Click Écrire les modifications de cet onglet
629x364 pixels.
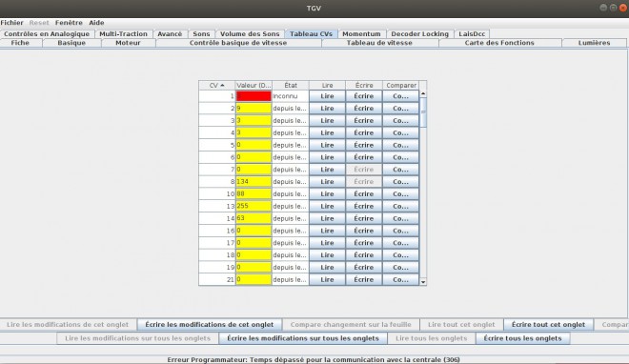point(210,324)
